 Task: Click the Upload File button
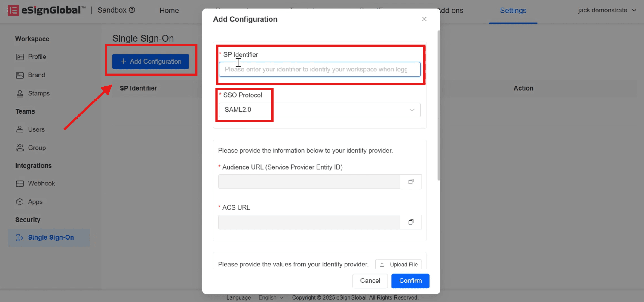tap(398, 264)
